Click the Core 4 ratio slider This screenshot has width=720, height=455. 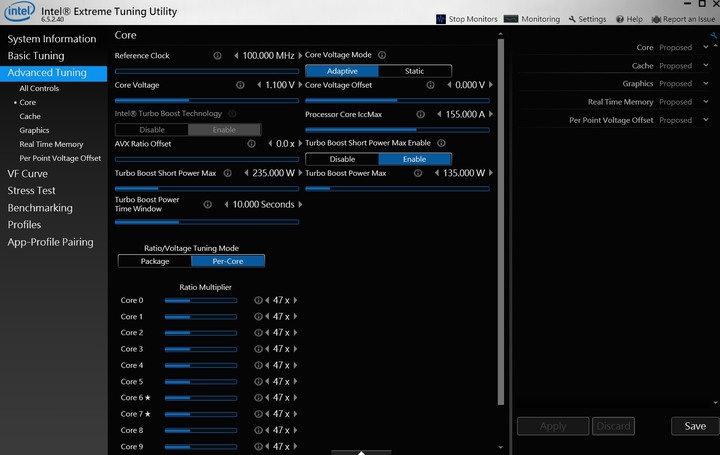pos(201,365)
